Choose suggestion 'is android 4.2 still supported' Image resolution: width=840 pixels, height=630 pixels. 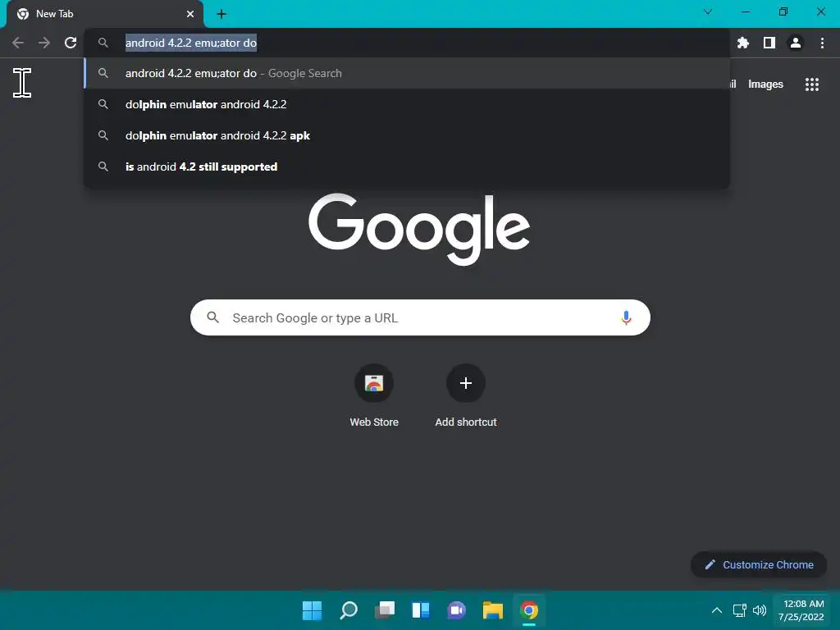407,167
